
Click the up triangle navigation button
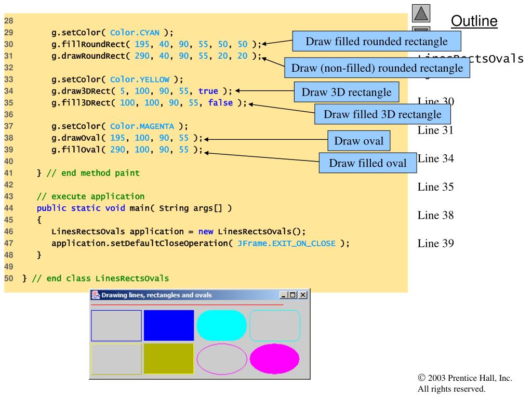pos(421,14)
